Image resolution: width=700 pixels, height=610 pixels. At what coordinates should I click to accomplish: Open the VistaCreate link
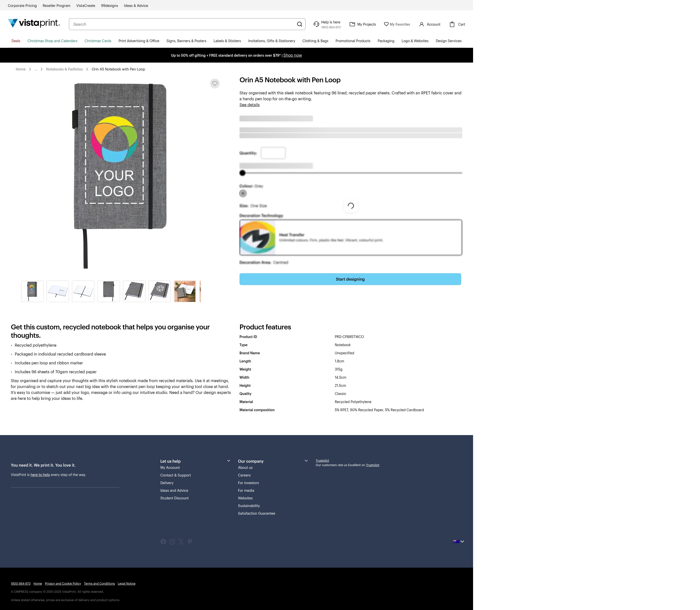coord(86,5)
